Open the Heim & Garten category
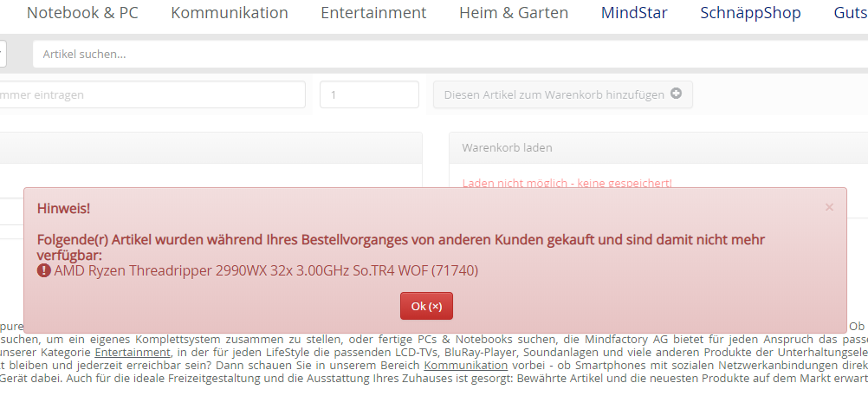 (514, 13)
